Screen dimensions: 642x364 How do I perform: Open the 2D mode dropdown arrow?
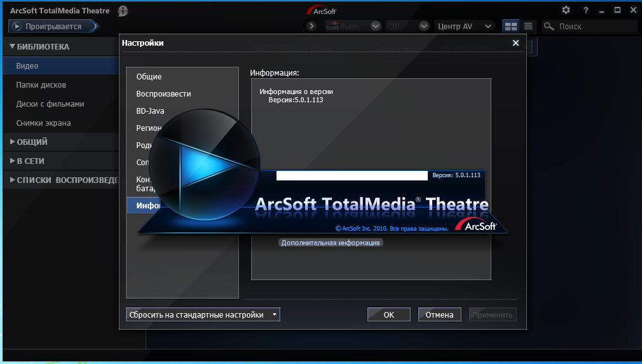click(424, 26)
